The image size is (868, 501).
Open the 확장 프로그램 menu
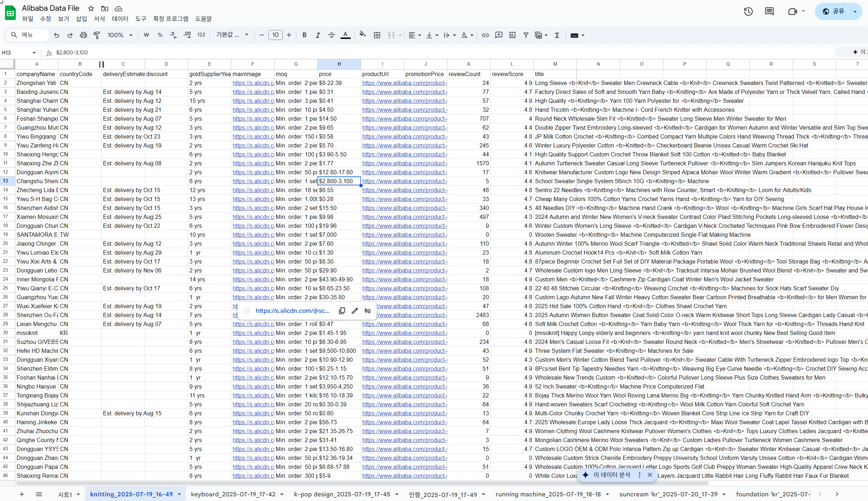[x=171, y=19]
